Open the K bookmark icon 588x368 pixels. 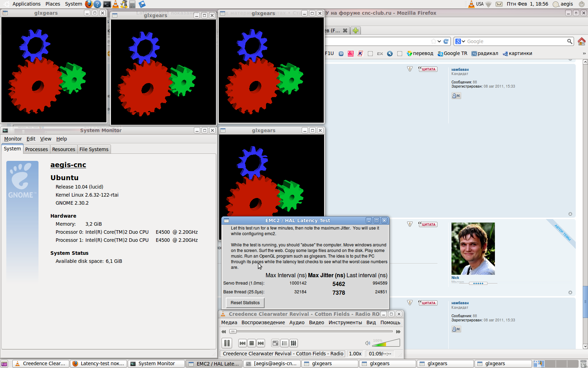pos(360,54)
